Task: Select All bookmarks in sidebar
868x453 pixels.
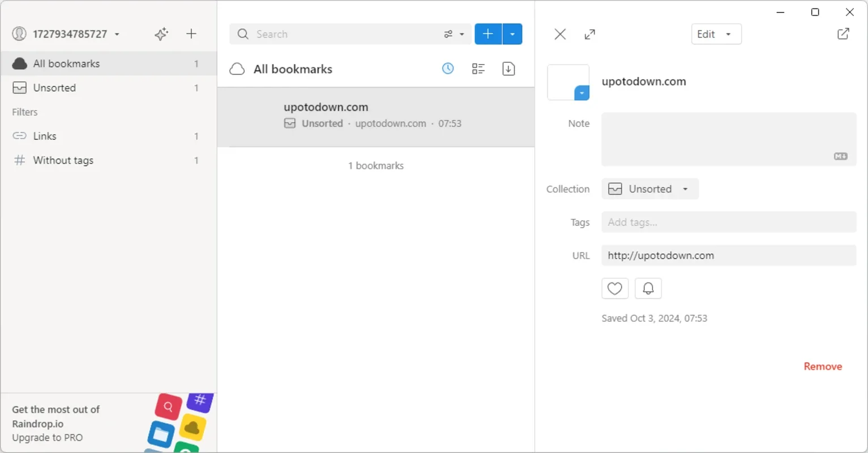Action: point(109,63)
